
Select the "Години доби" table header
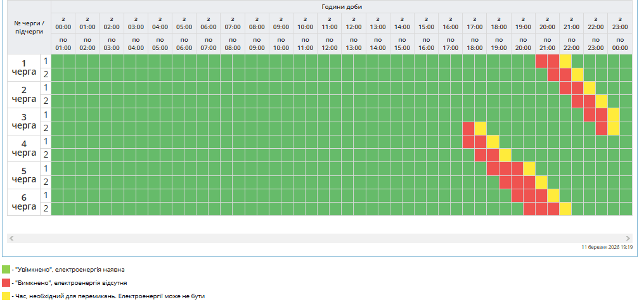pyautogui.click(x=341, y=6)
